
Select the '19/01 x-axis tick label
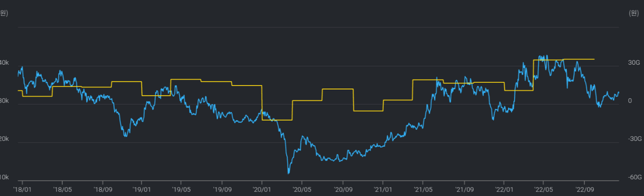click(141, 189)
